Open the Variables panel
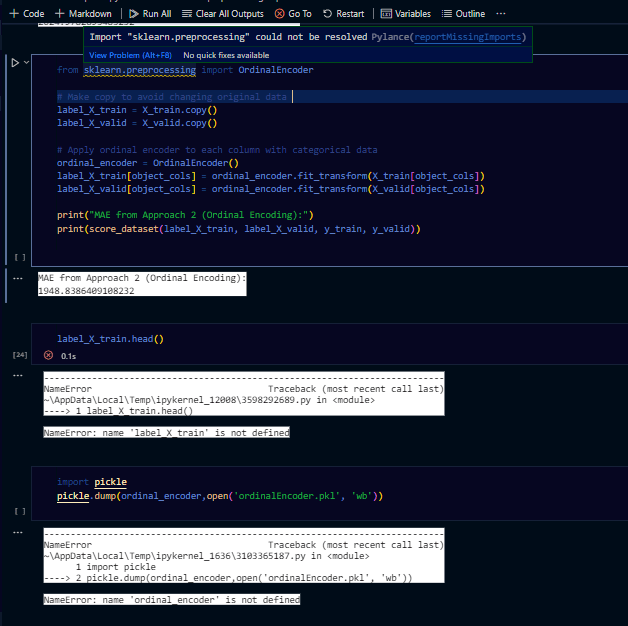This screenshot has height=626, width=628. (x=406, y=14)
